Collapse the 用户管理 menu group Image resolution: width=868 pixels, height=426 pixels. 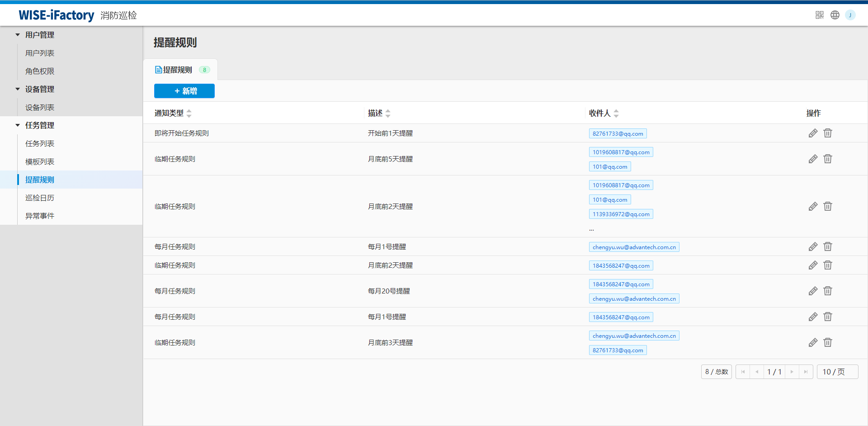tap(18, 35)
